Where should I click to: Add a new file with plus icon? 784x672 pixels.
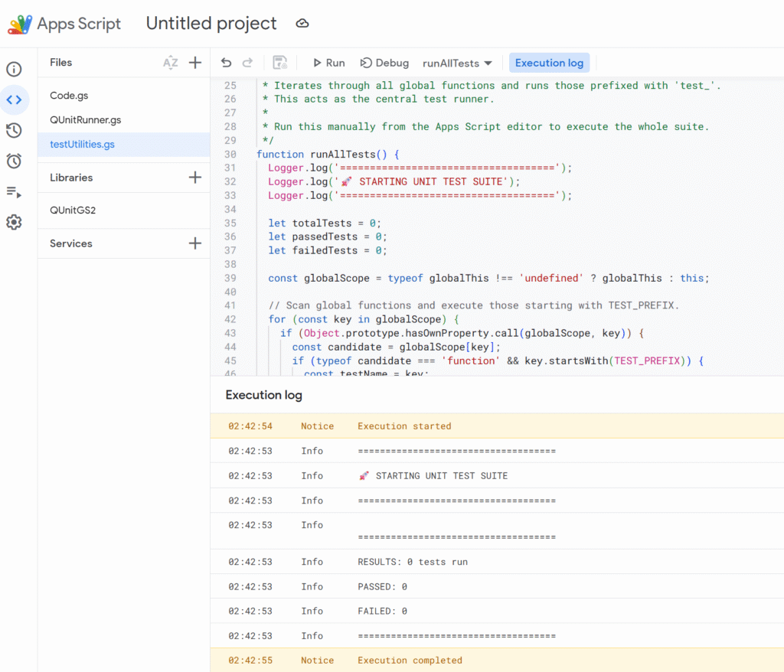coord(195,63)
